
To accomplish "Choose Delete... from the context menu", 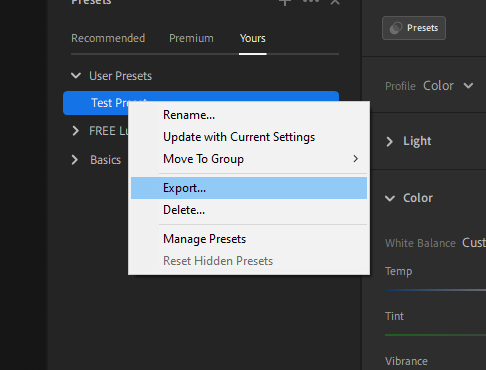I will [x=249, y=210].
